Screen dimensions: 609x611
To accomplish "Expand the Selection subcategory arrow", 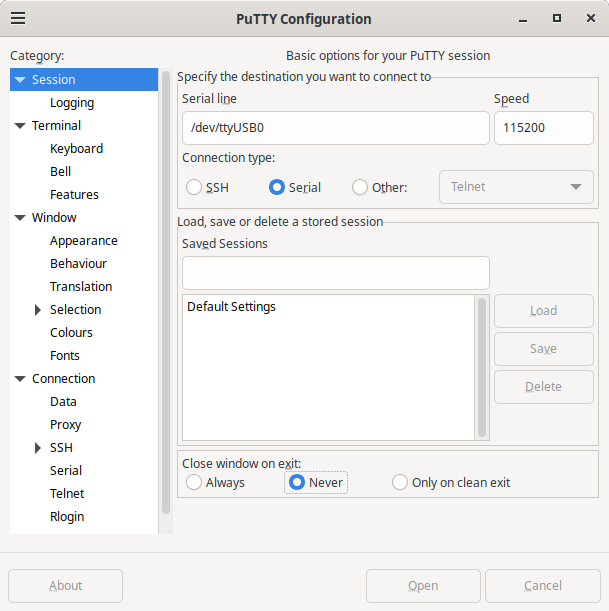I will click(38, 310).
